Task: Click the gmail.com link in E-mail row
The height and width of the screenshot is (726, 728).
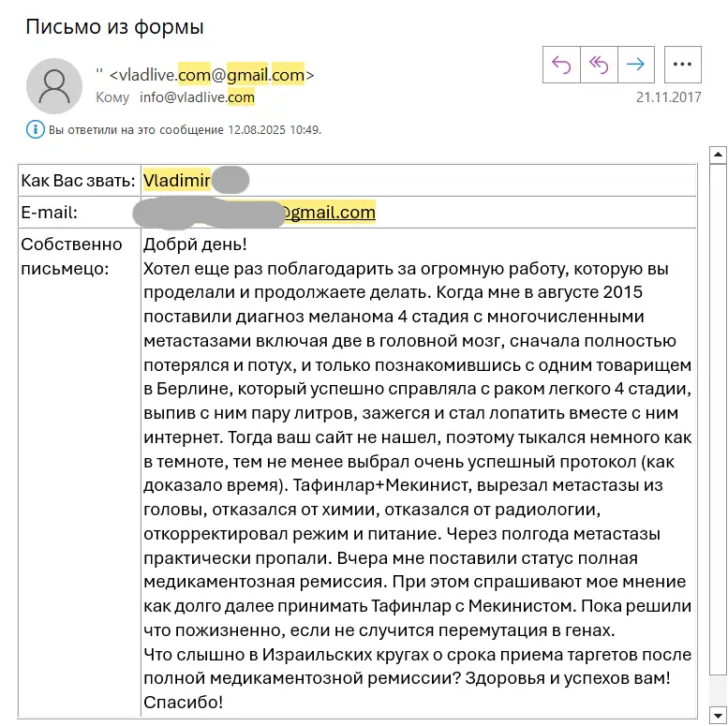Action: (328, 212)
